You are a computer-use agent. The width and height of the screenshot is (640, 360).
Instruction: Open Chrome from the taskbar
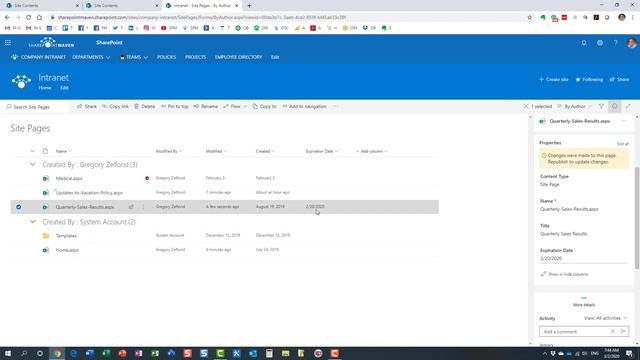coord(57,353)
